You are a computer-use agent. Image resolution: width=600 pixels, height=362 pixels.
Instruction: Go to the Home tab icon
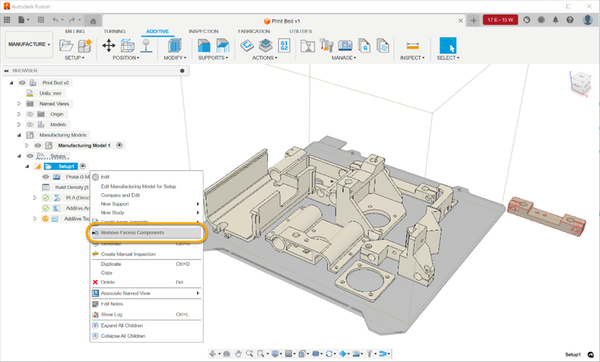click(93, 21)
